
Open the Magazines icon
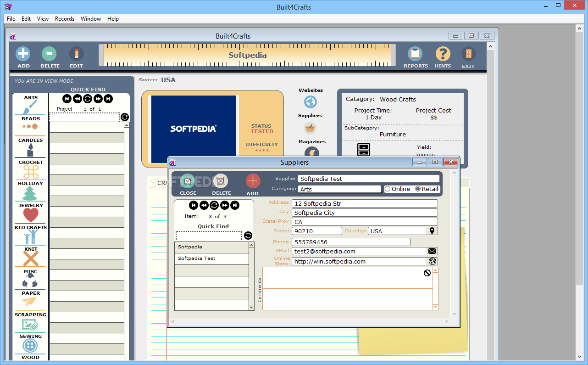point(311,151)
